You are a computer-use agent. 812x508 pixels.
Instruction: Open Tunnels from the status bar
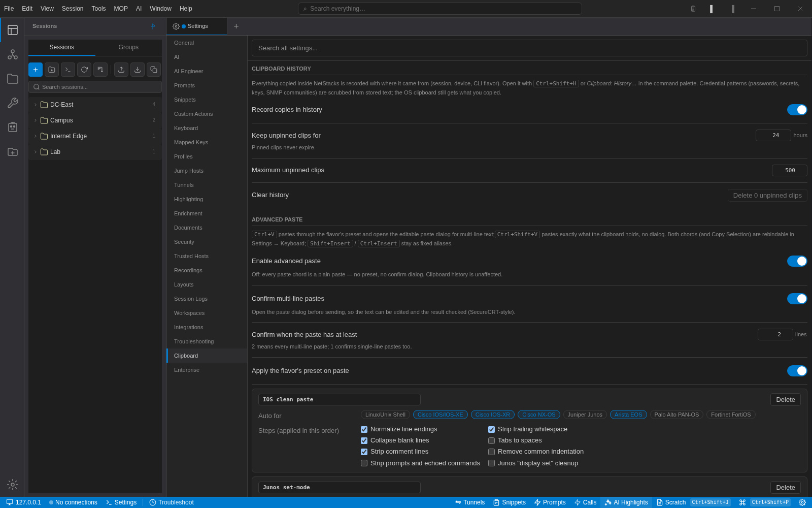click(470, 502)
